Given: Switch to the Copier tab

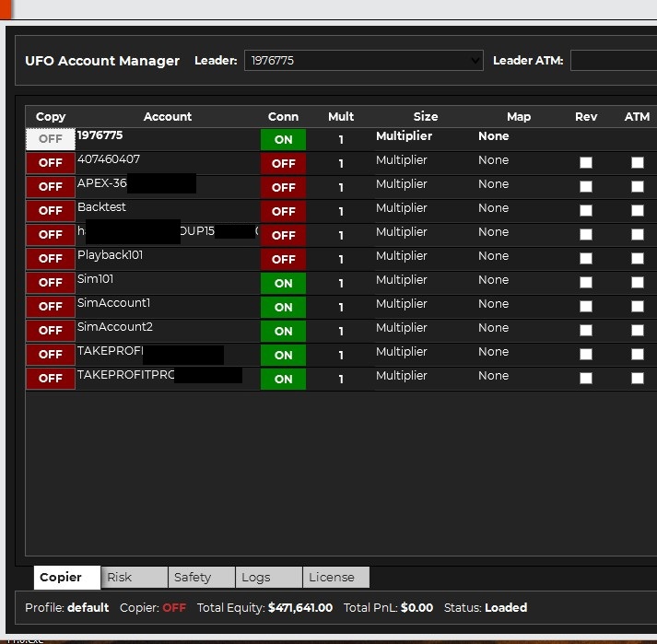Looking at the screenshot, I should pyautogui.click(x=67, y=577).
